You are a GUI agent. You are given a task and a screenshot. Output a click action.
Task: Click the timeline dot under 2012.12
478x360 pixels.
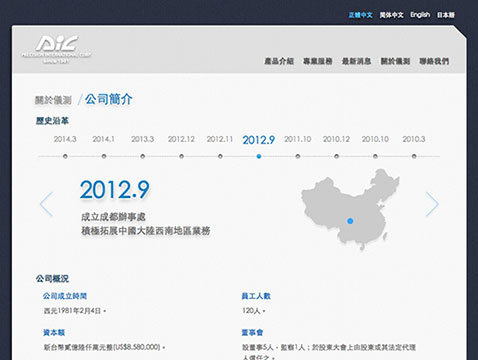(x=181, y=156)
